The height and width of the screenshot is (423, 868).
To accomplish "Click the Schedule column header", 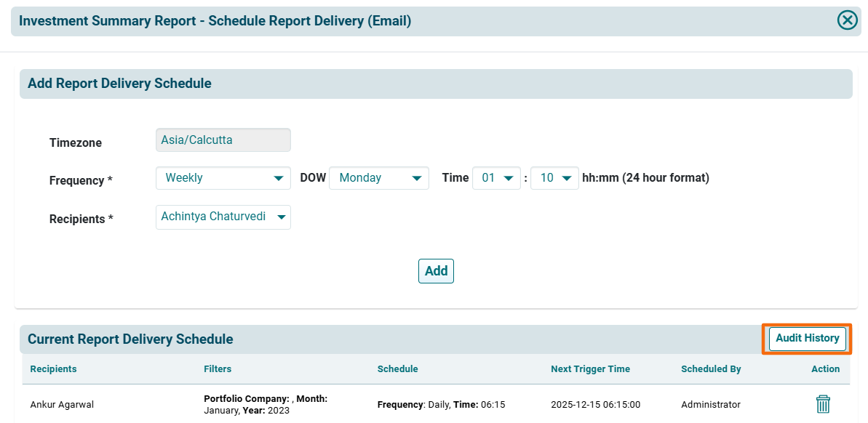I will pyautogui.click(x=397, y=369).
